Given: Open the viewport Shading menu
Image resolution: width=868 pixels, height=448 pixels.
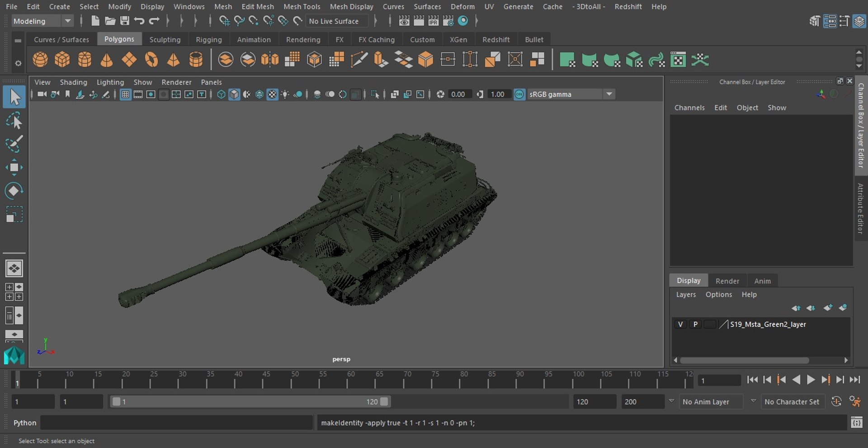Looking at the screenshot, I should (73, 82).
